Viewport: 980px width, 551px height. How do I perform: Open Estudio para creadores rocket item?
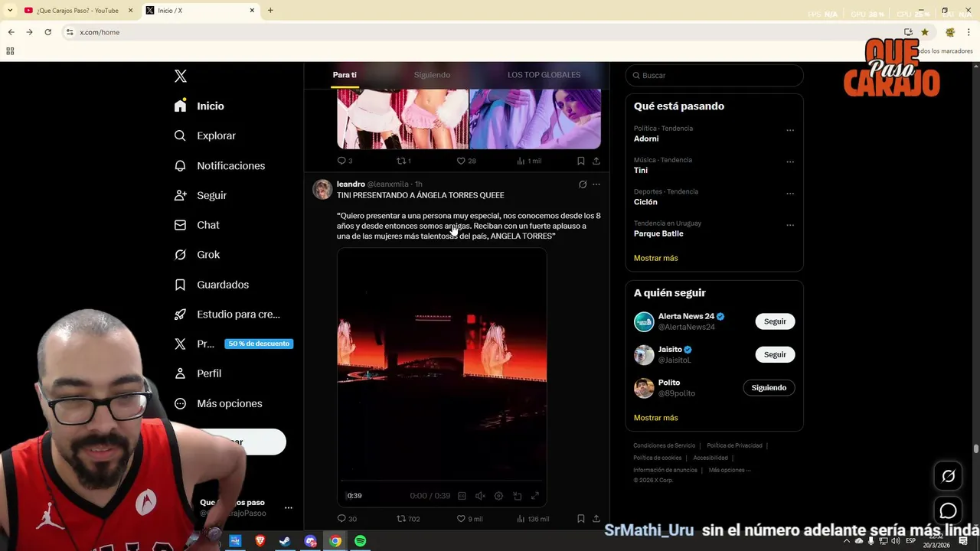[227, 315]
